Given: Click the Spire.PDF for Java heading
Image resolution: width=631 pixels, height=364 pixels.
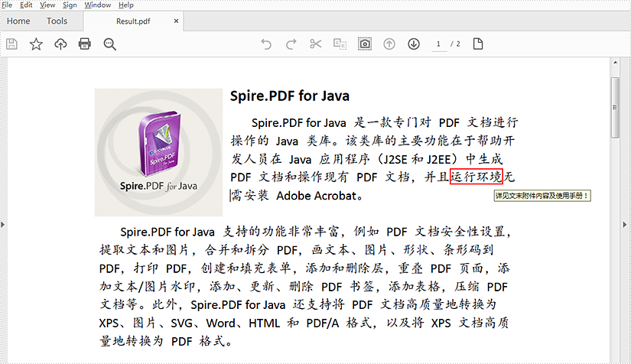Looking at the screenshot, I should click(x=290, y=96).
